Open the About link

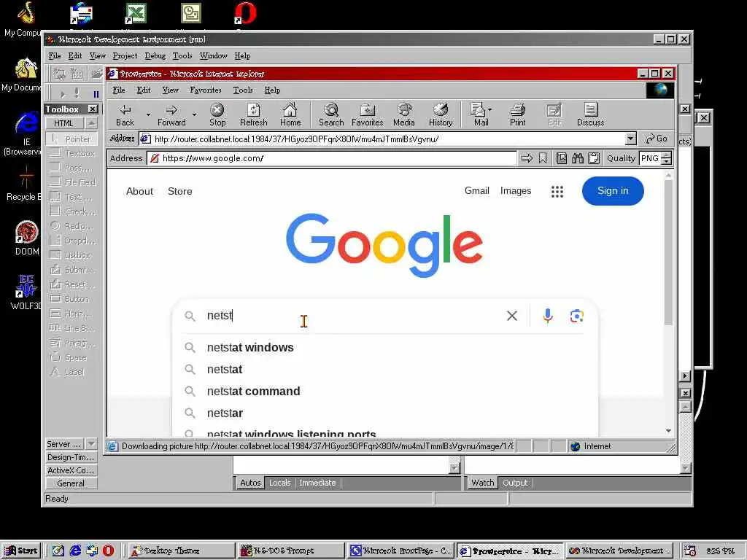click(139, 192)
